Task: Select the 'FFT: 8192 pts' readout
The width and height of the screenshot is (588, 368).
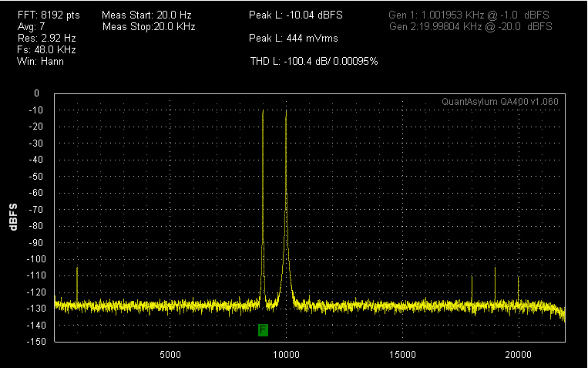Action: coord(49,15)
